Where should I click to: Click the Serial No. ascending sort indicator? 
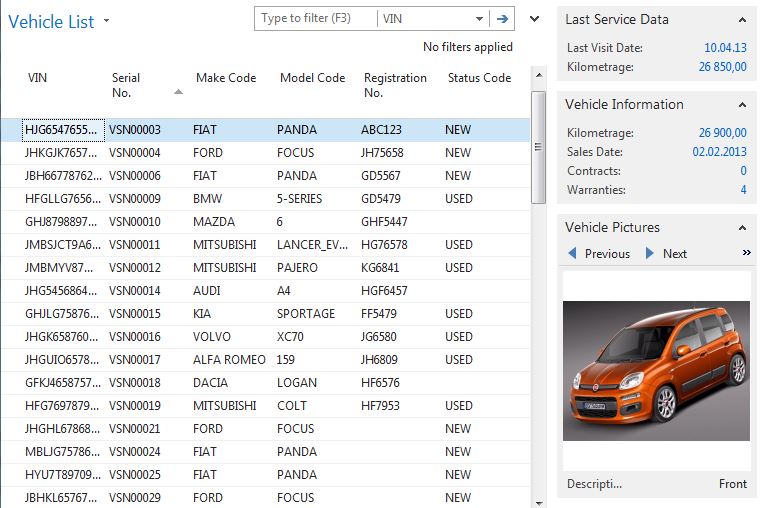point(179,91)
